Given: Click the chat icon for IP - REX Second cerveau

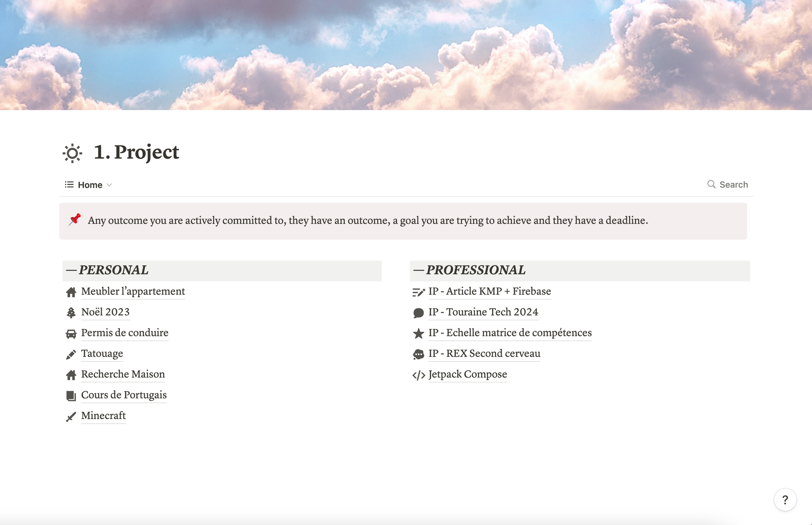Looking at the screenshot, I should tap(419, 353).
